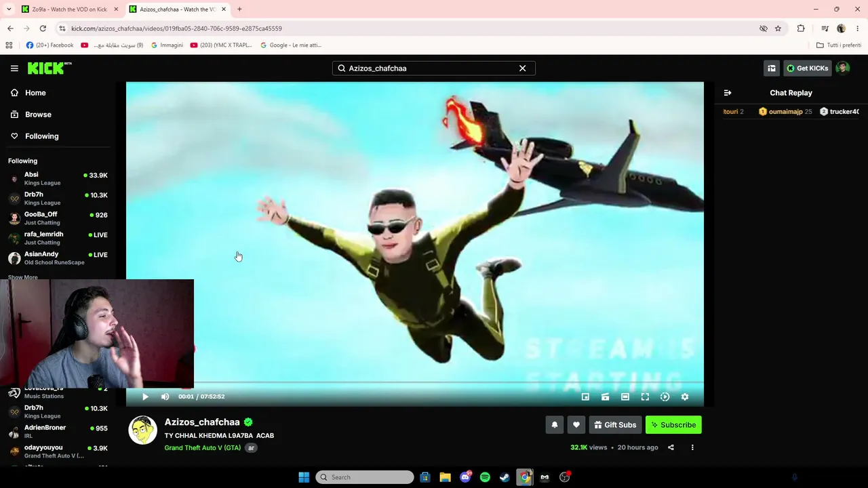Open the Kick hamburger sidebar menu

[14, 68]
